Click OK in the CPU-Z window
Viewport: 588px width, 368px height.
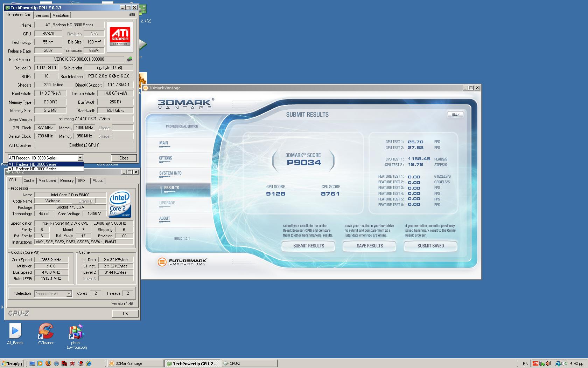pos(125,314)
